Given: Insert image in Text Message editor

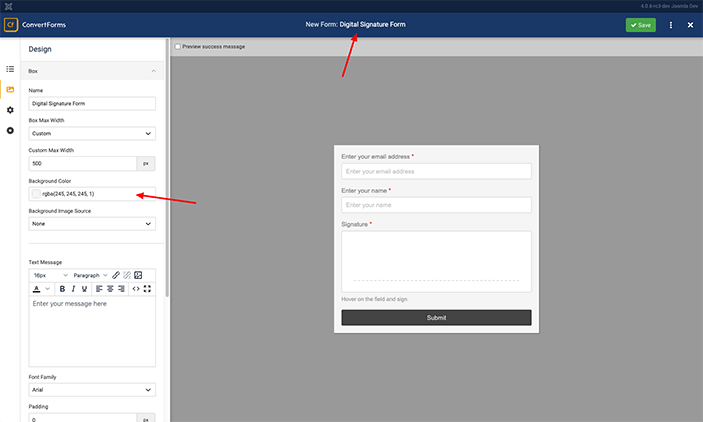Looking at the screenshot, I should pos(139,275).
